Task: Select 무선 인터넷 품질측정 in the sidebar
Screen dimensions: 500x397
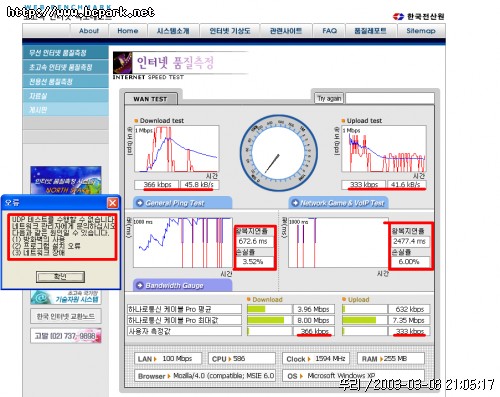Action: (66, 53)
